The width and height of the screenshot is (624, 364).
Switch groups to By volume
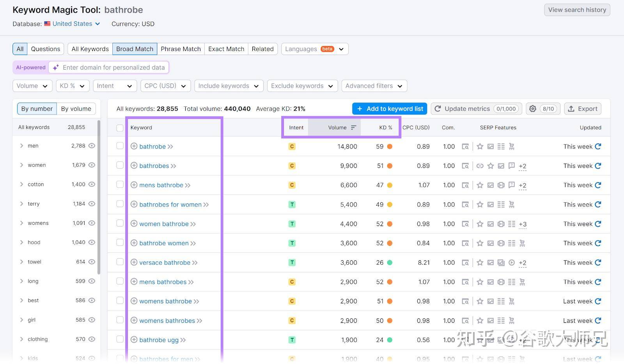pyautogui.click(x=76, y=109)
